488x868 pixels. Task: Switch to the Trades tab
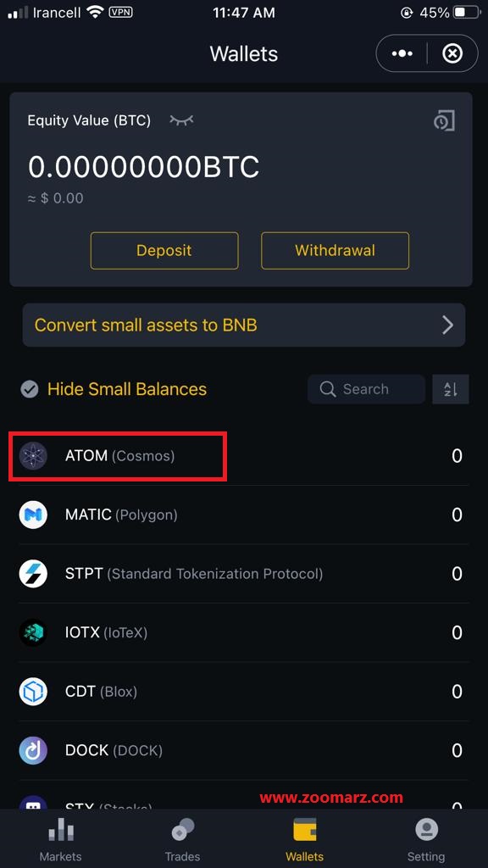pos(182,840)
